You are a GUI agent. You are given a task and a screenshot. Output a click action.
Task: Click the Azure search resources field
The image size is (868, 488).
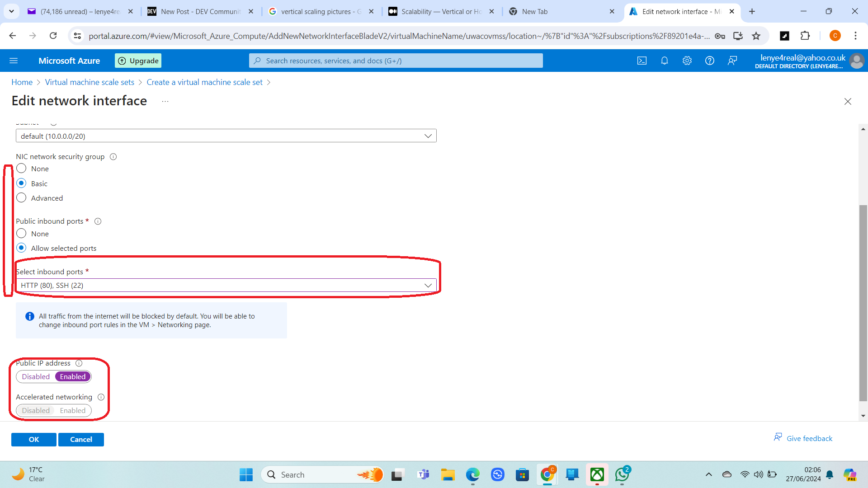click(x=396, y=61)
